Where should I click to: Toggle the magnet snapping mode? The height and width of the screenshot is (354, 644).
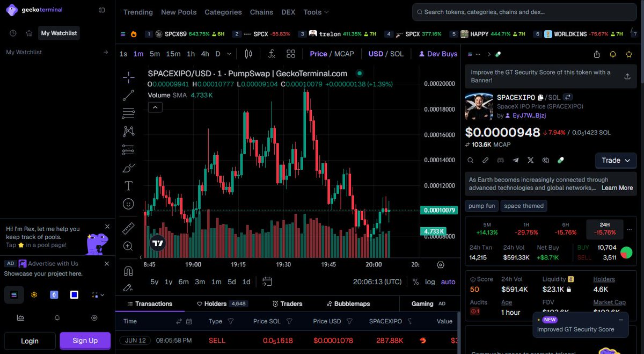pyautogui.click(x=128, y=270)
